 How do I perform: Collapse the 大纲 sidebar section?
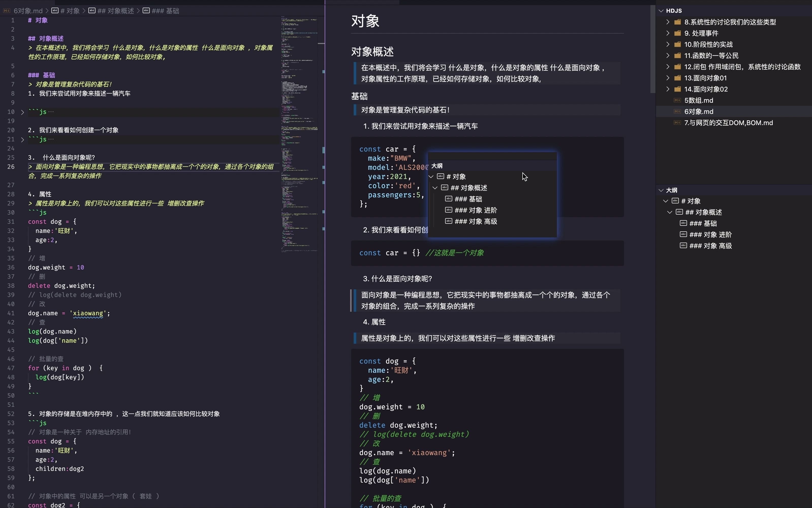[661, 190]
